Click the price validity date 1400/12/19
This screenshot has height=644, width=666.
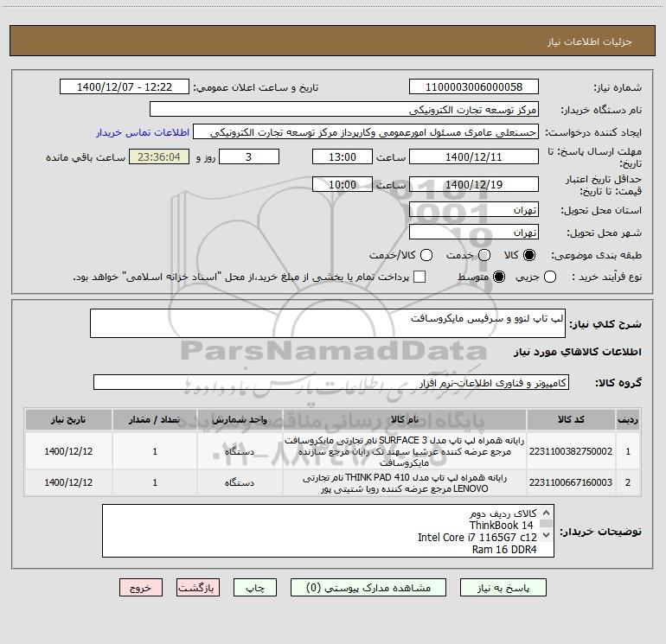point(474,184)
